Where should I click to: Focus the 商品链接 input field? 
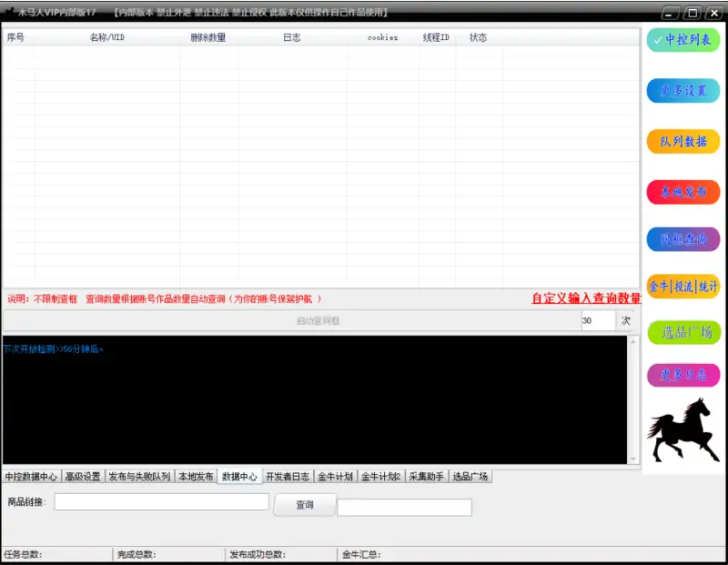(x=161, y=502)
